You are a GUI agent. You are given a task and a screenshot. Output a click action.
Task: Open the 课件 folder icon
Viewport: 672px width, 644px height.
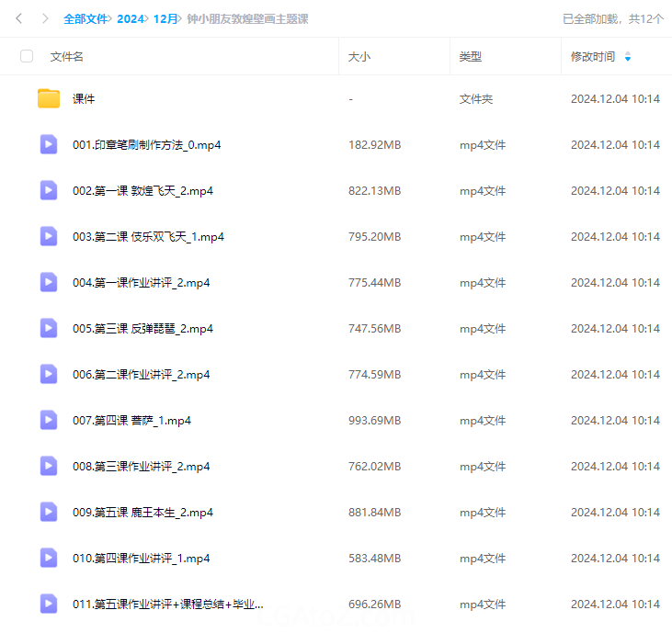(x=49, y=98)
